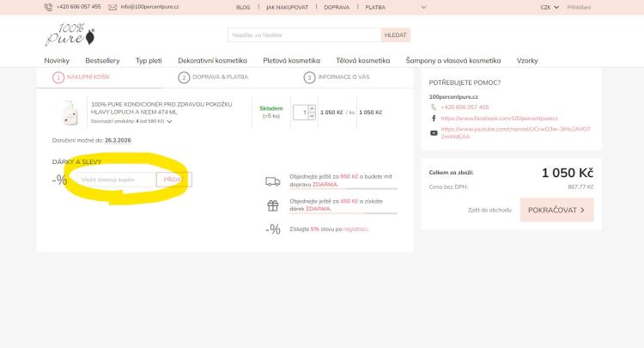Viewport: 644px width, 348px height.
Task: Go to Bestsellery category
Action: [102, 60]
